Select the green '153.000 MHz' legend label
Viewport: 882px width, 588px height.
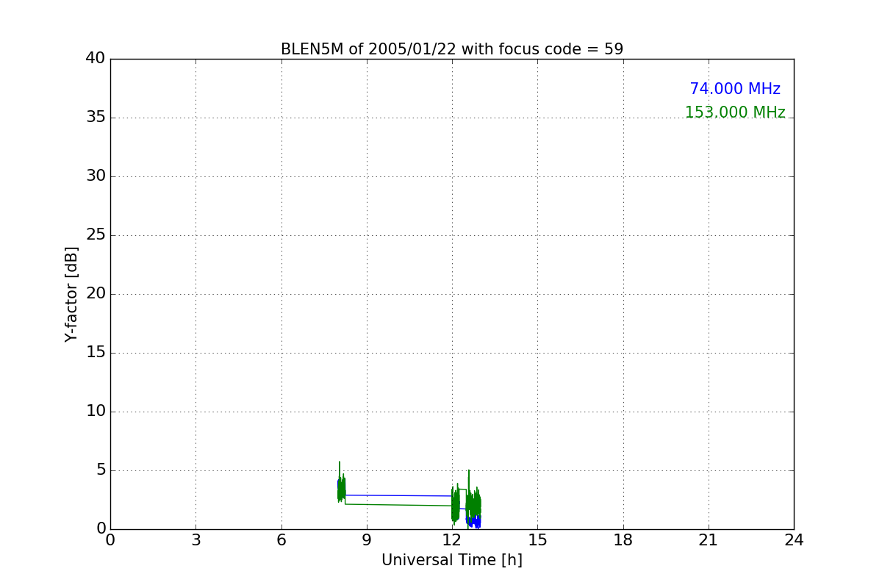click(x=735, y=112)
